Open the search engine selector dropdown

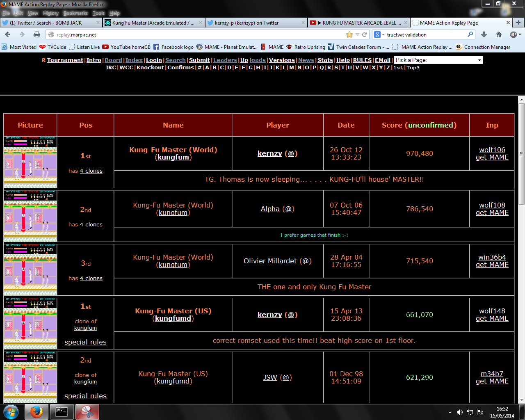379,34
